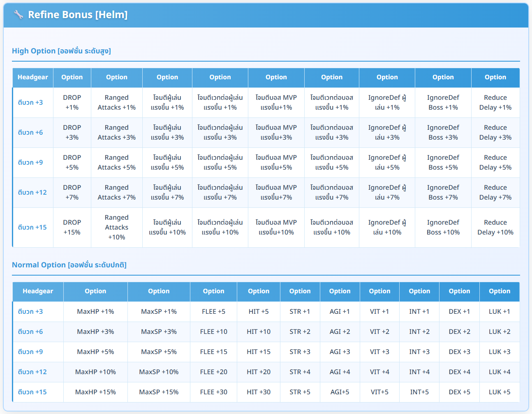Screen dimensions: 532x414
Task: Select the LUK +5 cell
Action: 499,392
